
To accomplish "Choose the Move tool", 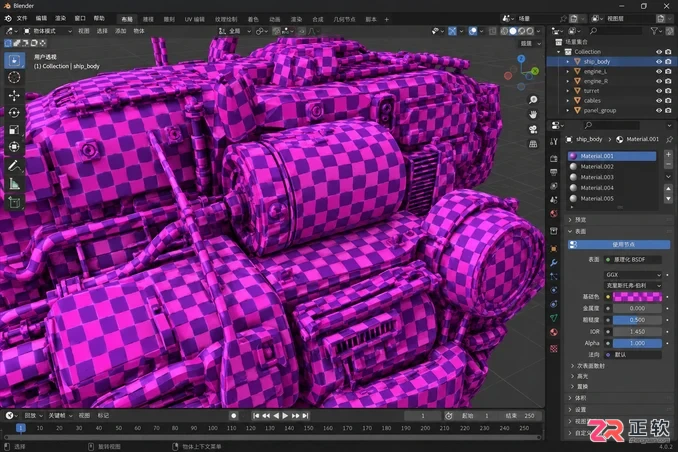I will click(14, 96).
